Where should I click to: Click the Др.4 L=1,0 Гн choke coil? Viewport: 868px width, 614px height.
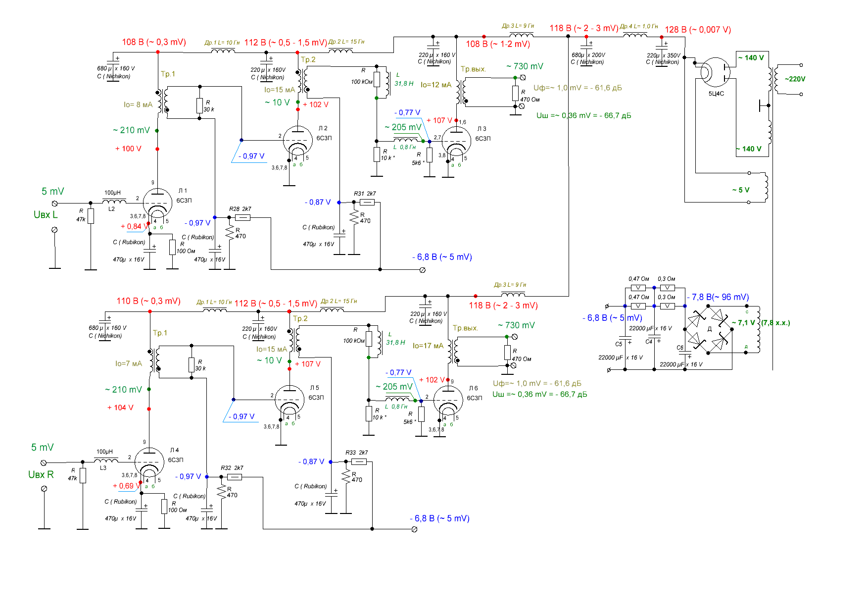coord(635,35)
